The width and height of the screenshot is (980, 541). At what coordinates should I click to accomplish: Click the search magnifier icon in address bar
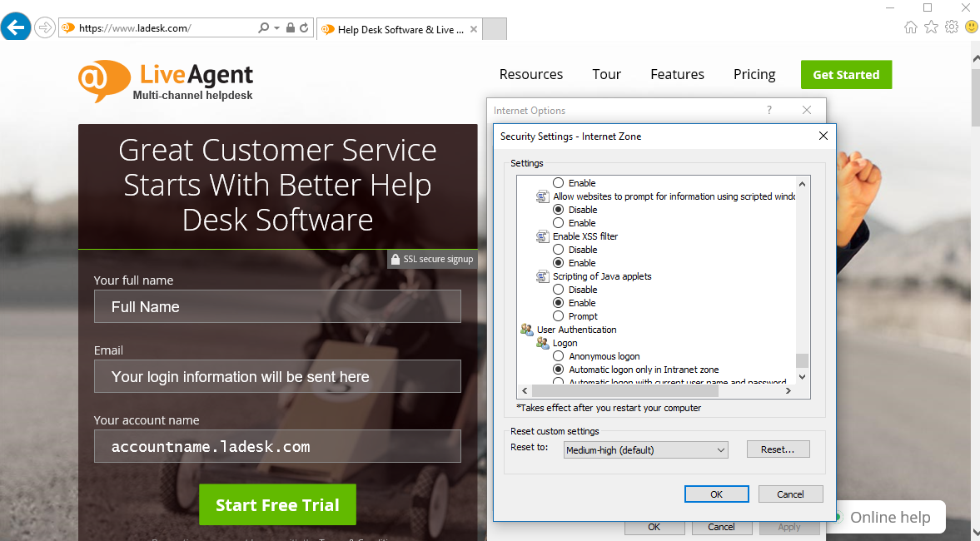pyautogui.click(x=263, y=28)
